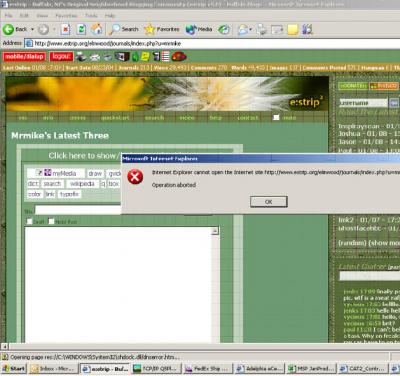Image resolution: width=400 pixels, height=376 pixels.
Task: Click the draw editor button
Action: [x=95, y=173]
